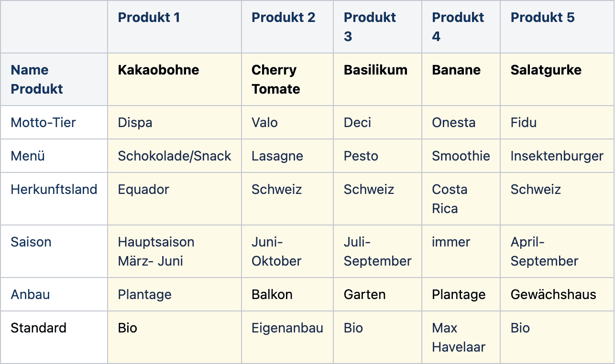Click the Max Havelaar standard cell

point(461,337)
